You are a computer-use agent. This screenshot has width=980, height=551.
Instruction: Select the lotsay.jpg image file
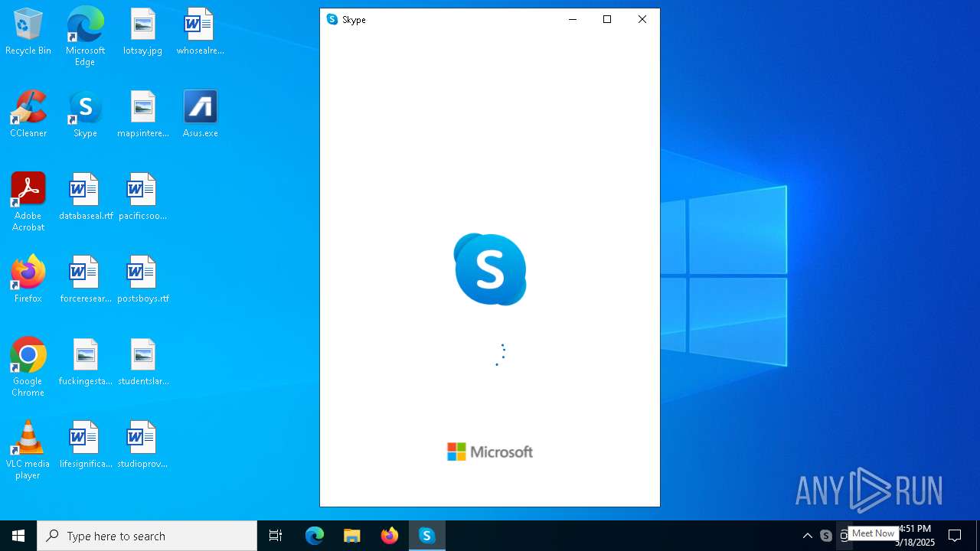click(x=142, y=32)
